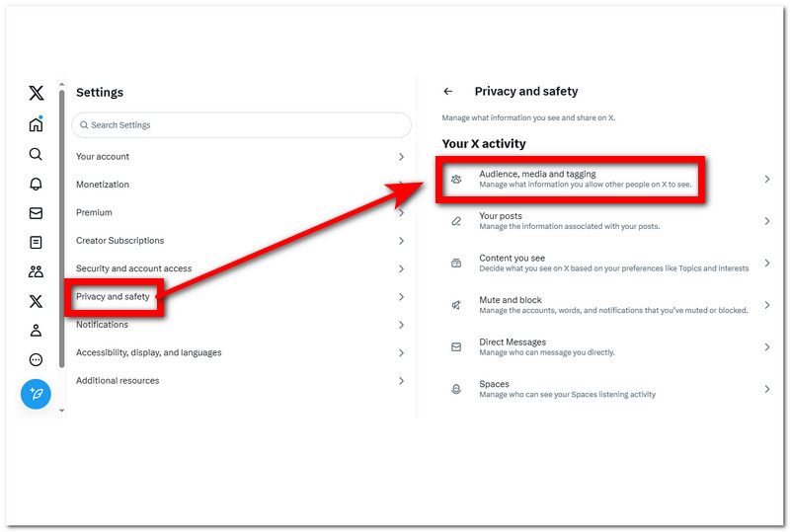
Task: Expand the Your posts chevron
Action: pyautogui.click(x=766, y=221)
